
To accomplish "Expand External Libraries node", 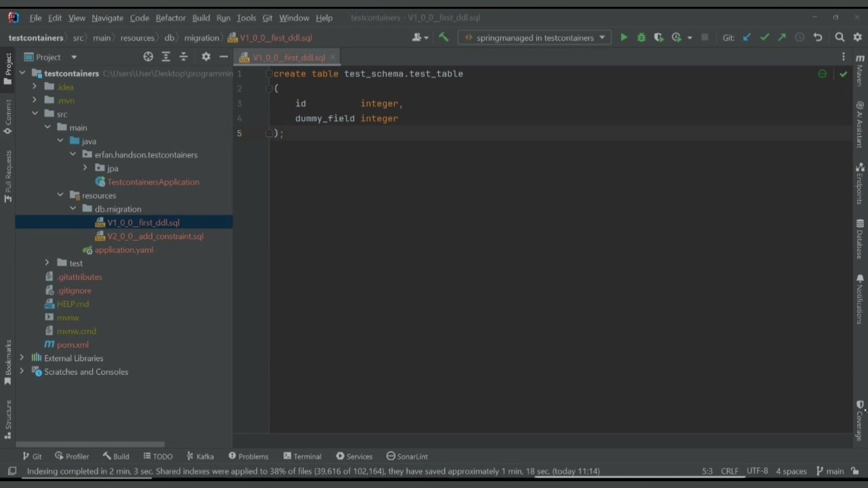I will (x=22, y=358).
